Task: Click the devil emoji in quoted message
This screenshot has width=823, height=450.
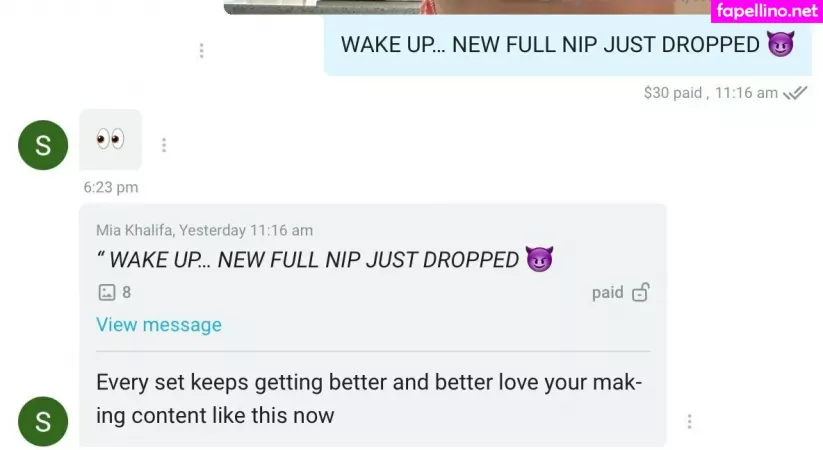Action: 539,259
